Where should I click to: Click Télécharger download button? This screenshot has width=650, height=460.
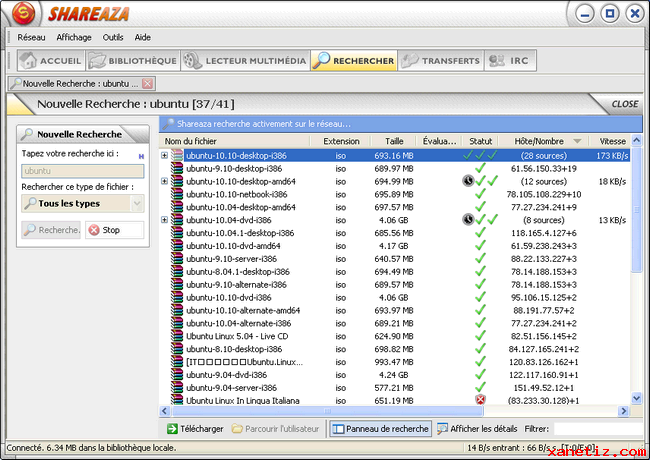coord(195,429)
